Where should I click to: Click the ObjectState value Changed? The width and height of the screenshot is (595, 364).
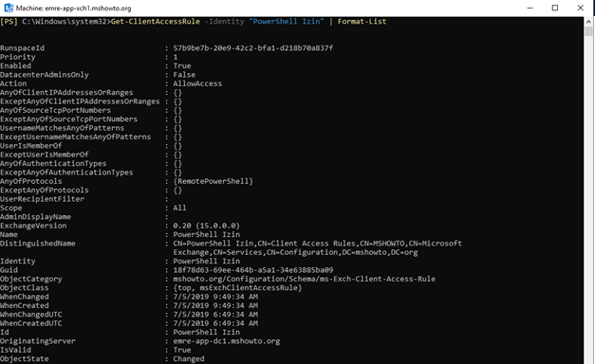click(189, 358)
